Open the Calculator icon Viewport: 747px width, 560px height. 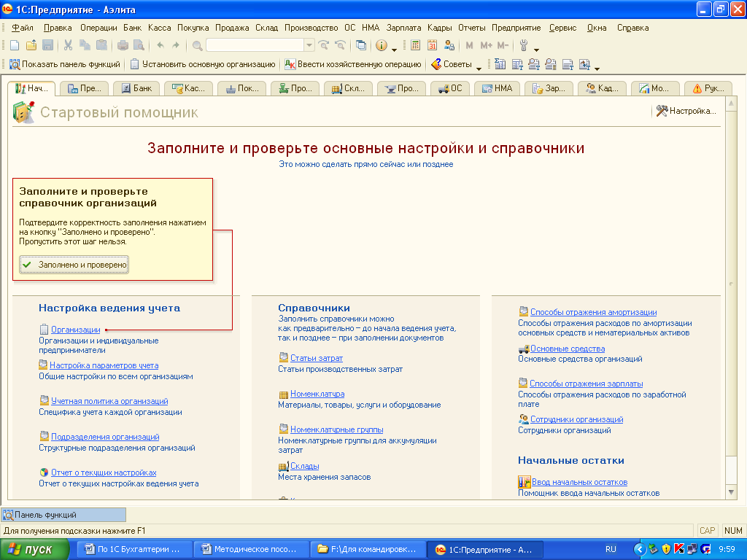point(415,45)
